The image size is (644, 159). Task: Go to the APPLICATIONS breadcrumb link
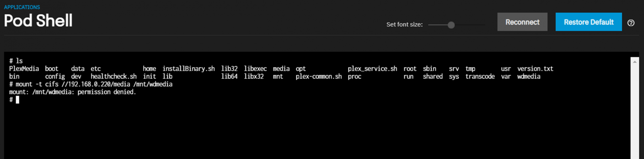pyautogui.click(x=22, y=7)
